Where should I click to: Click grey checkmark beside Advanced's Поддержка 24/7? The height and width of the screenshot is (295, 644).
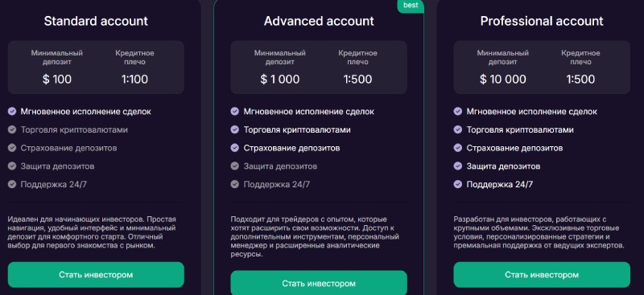(234, 184)
